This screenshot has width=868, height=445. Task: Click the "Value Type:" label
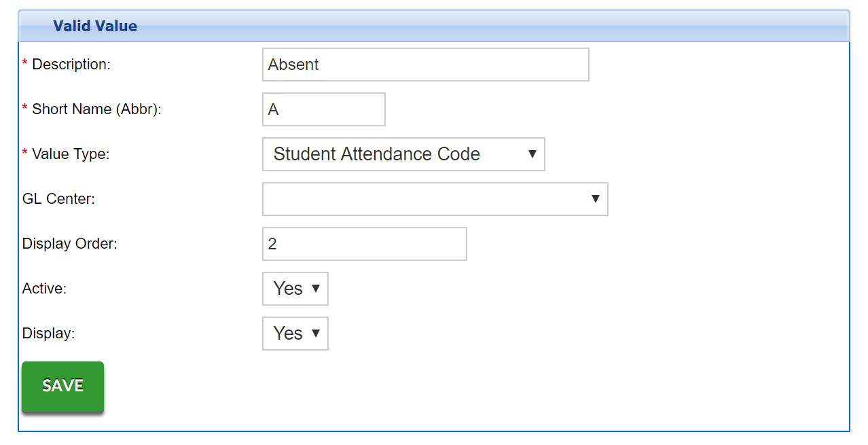click(x=71, y=154)
